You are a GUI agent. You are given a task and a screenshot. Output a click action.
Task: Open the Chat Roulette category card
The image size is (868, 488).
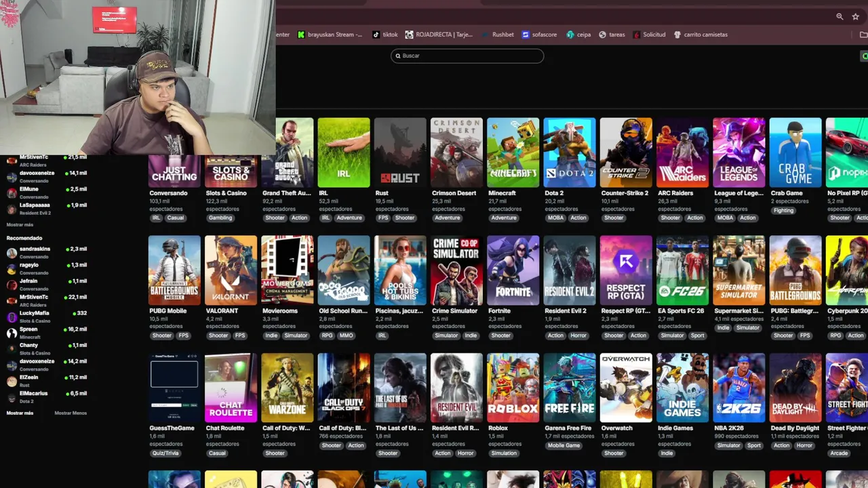[231, 388]
